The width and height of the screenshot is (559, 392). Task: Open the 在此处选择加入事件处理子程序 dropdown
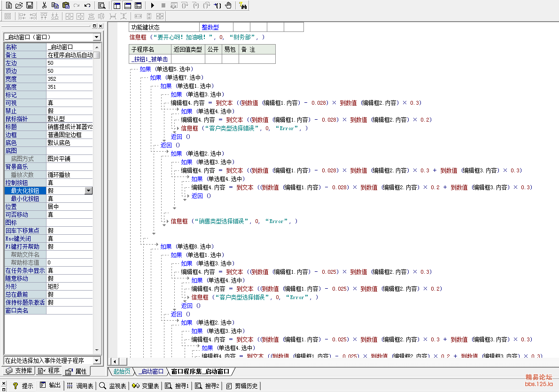coord(97,361)
